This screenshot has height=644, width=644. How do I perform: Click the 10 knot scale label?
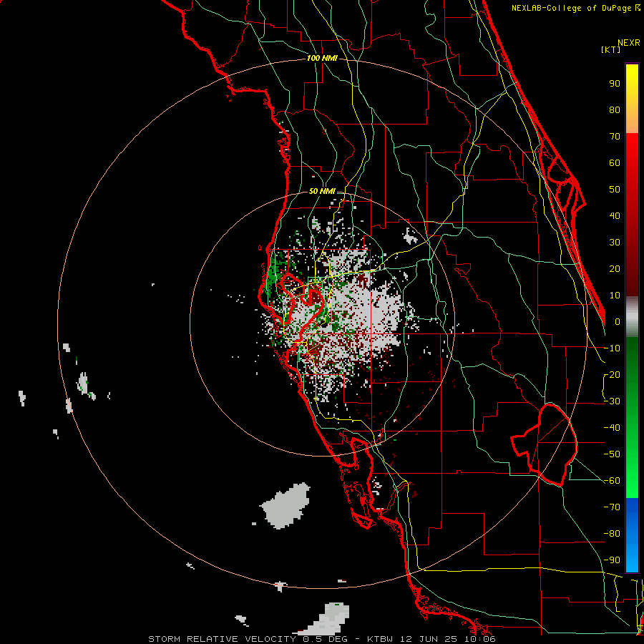point(615,296)
